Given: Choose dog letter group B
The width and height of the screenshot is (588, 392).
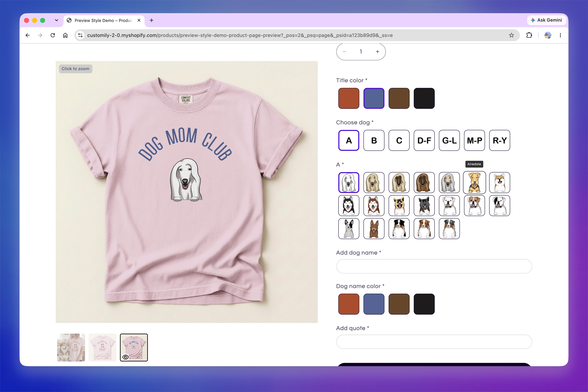Looking at the screenshot, I should [374, 140].
